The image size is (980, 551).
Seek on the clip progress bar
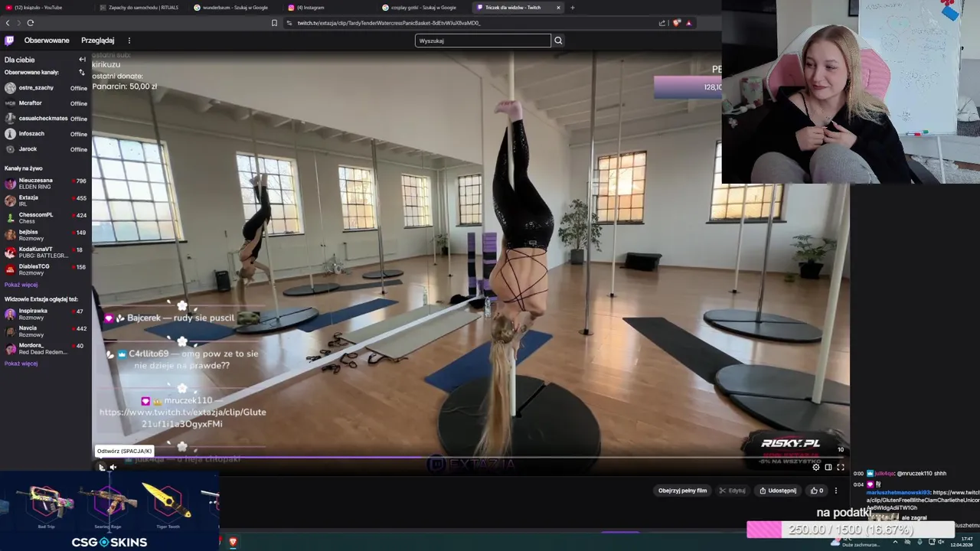click(471, 458)
